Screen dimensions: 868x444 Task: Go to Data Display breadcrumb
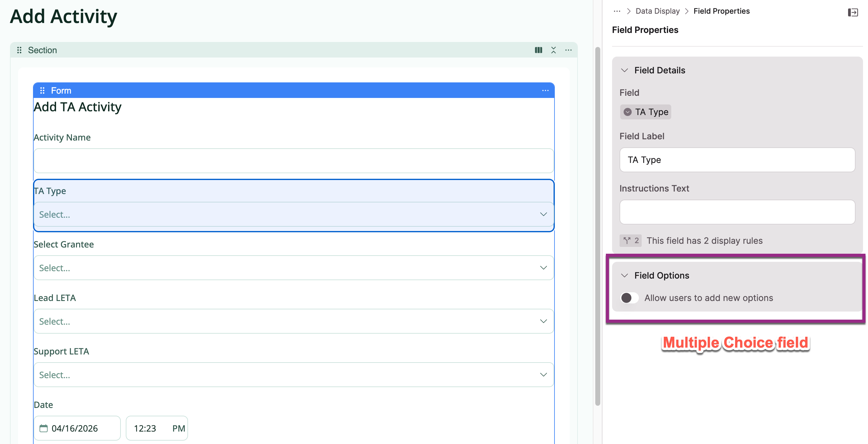[657, 11]
